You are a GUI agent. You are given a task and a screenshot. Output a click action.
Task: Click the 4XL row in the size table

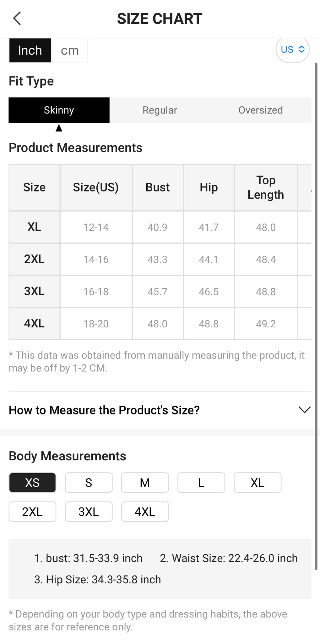point(160,324)
